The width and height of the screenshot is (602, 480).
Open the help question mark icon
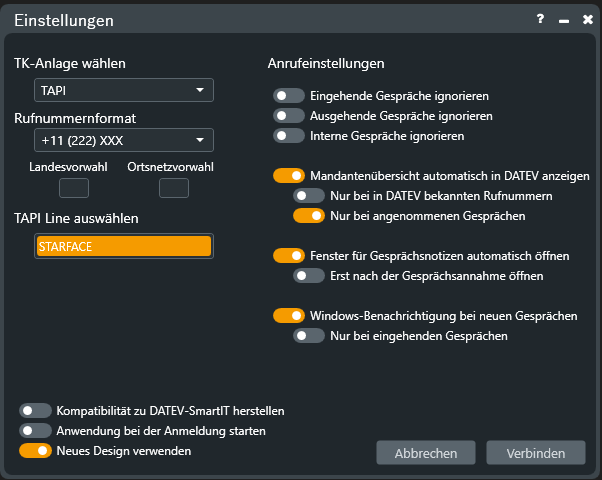(540, 19)
